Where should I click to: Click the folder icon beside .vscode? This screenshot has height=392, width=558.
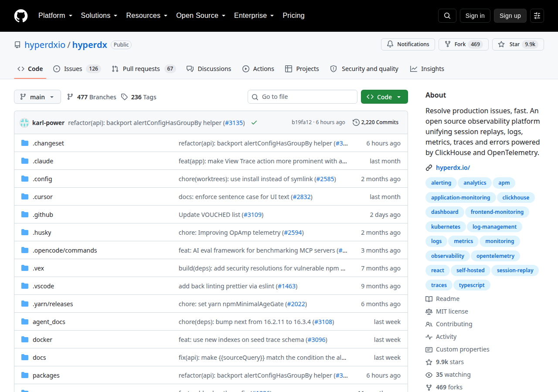[25, 286]
